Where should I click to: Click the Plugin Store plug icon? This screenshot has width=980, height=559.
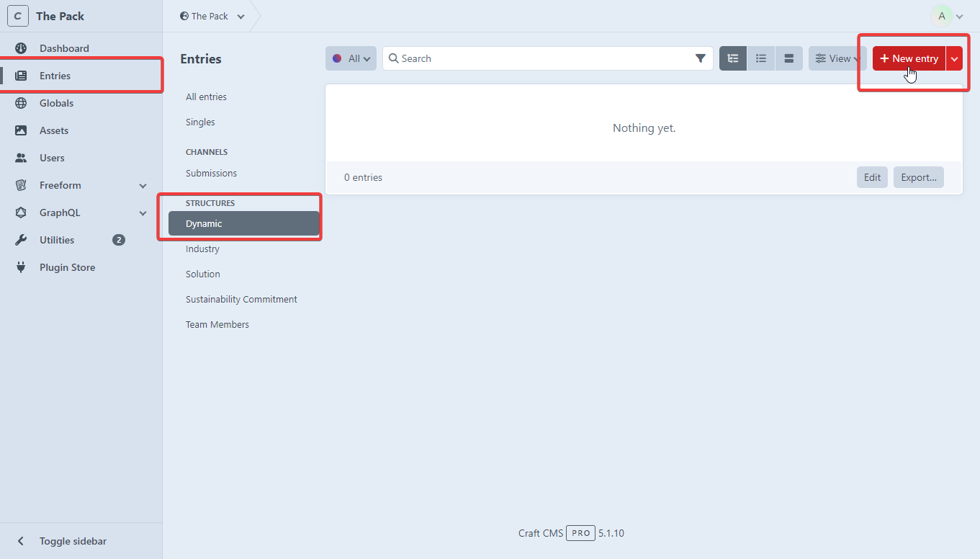click(21, 267)
